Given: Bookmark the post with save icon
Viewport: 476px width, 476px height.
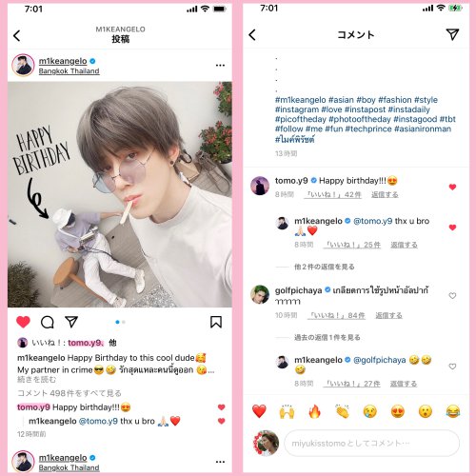Looking at the screenshot, I should coord(216,322).
